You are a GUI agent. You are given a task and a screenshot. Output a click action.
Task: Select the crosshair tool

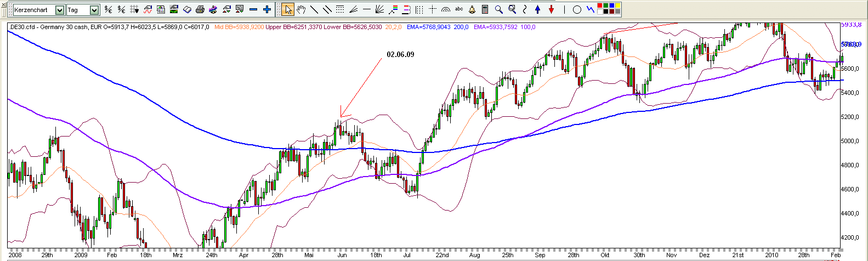tap(432, 9)
